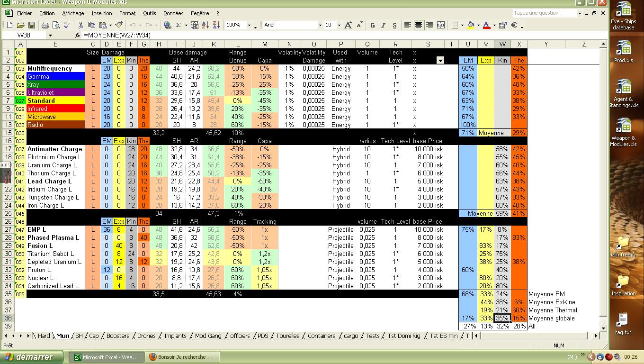Switch to the Bonsoir Je recherche browser task
Screen dimensions: 644x364
click(183, 357)
